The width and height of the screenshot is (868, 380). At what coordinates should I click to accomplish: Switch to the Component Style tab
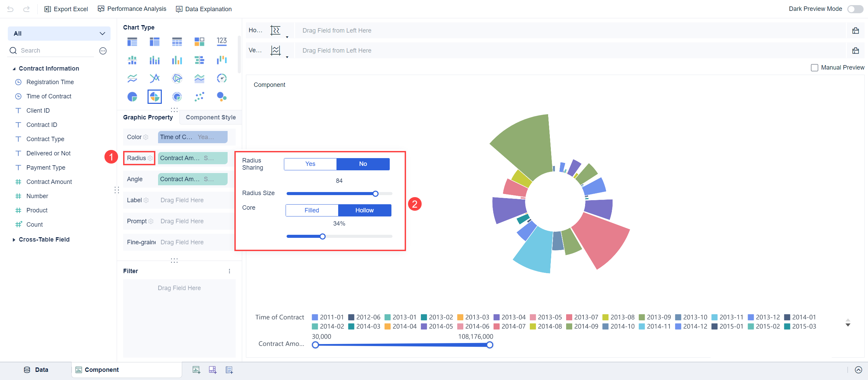[210, 117]
